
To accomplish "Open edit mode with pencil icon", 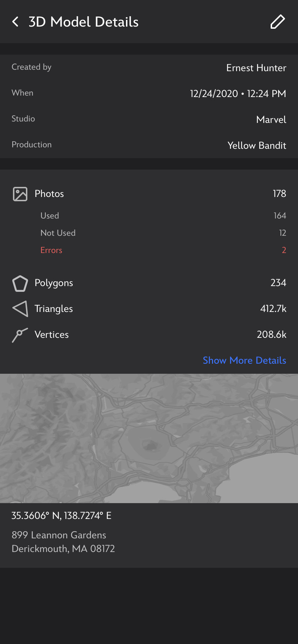I will (277, 22).
